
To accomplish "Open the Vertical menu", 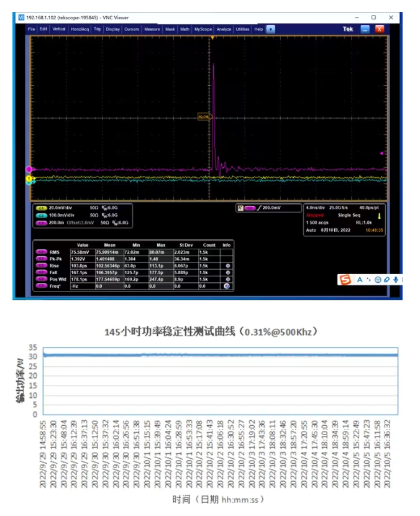I will point(59,29).
